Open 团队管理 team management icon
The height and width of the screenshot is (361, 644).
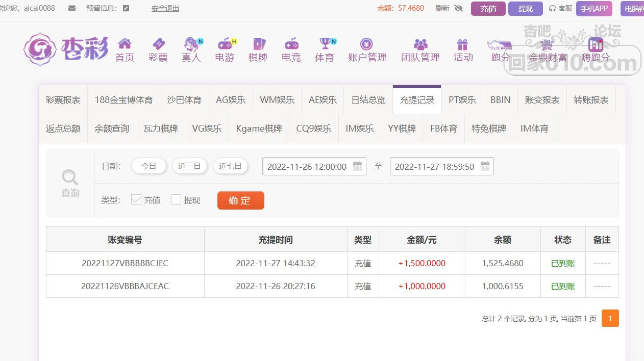tap(420, 44)
